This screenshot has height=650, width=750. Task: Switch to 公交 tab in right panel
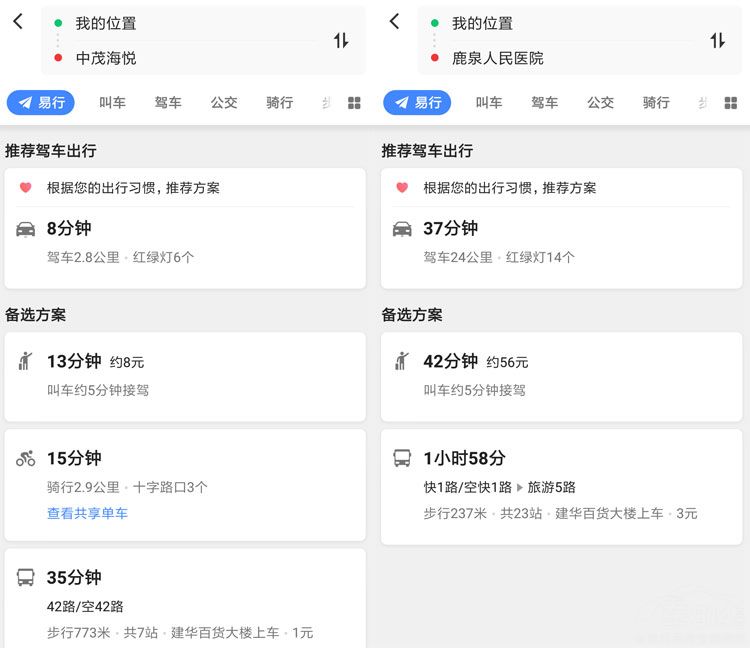600,103
